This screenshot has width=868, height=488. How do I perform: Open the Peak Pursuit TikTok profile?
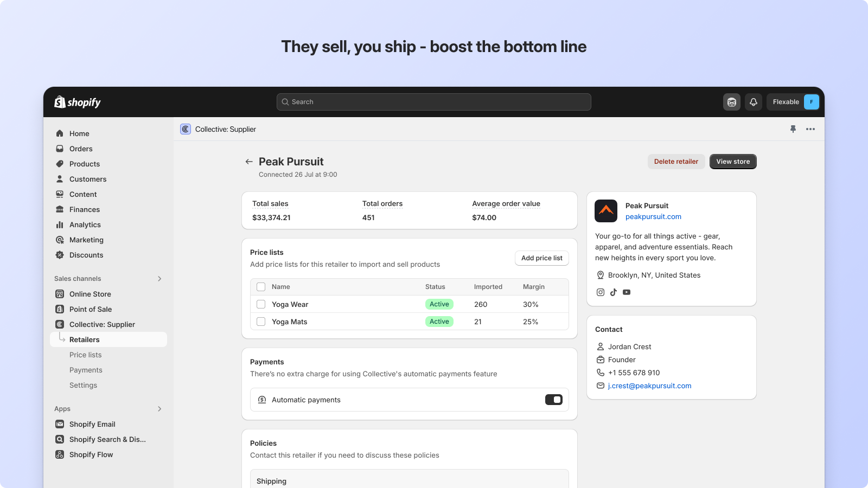[613, 292]
